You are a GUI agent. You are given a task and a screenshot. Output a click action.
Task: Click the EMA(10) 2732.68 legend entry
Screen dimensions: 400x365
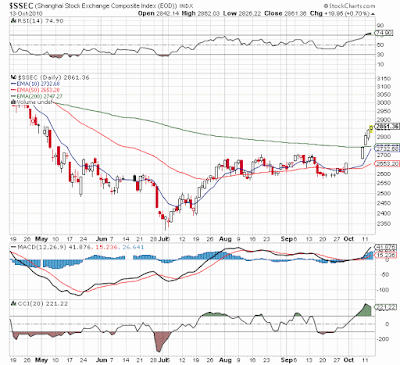click(x=38, y=84)
